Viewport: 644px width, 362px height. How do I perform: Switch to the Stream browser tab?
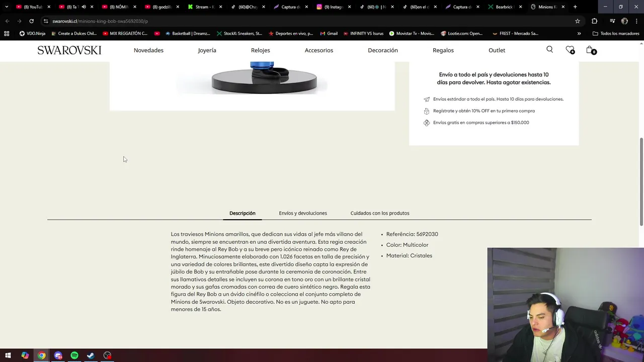(204, 7)
